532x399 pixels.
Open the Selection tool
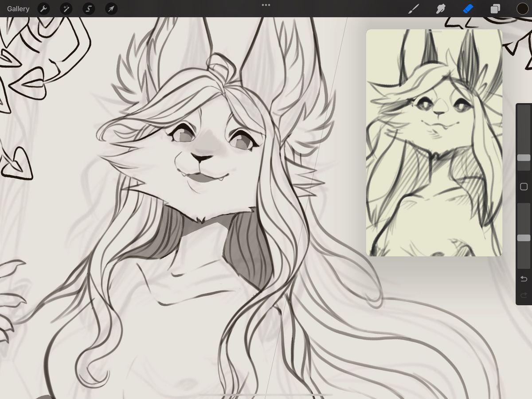click(89, 8)
